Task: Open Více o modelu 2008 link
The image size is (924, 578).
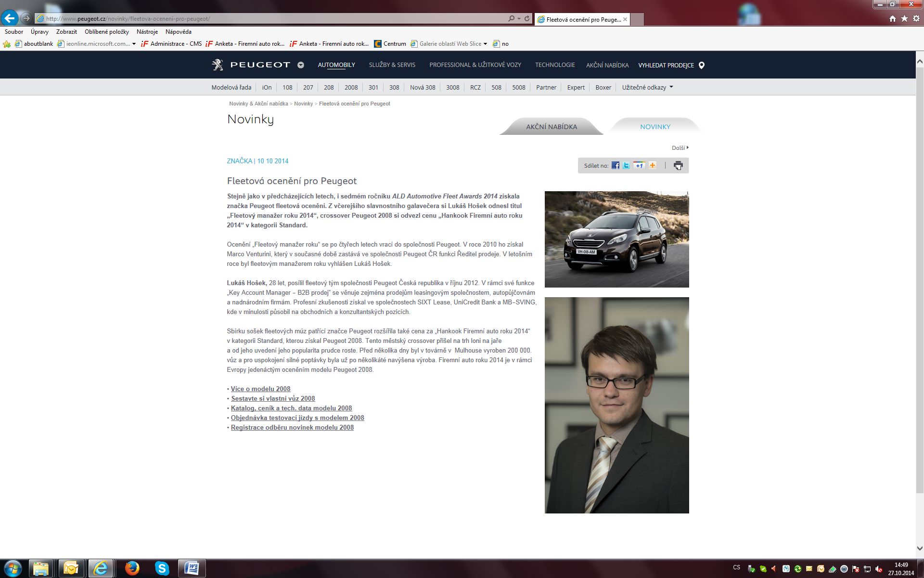Action: (x=260, y=389)
